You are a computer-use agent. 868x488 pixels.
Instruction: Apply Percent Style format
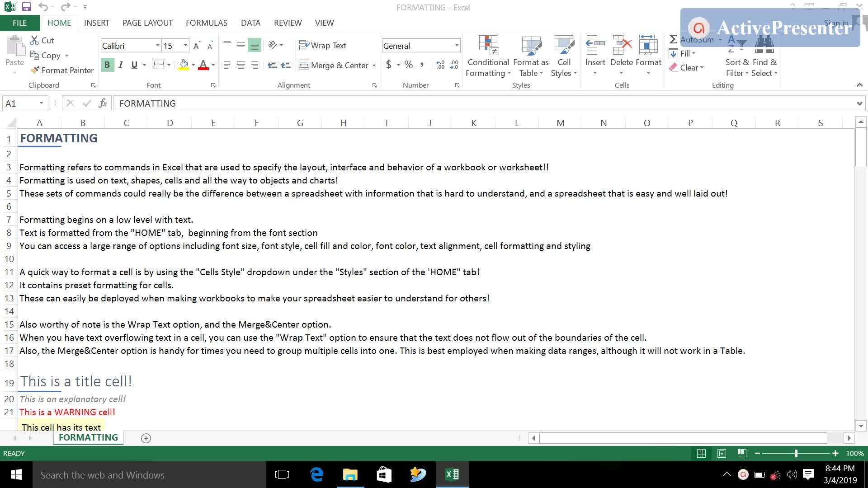pos(409,65)
